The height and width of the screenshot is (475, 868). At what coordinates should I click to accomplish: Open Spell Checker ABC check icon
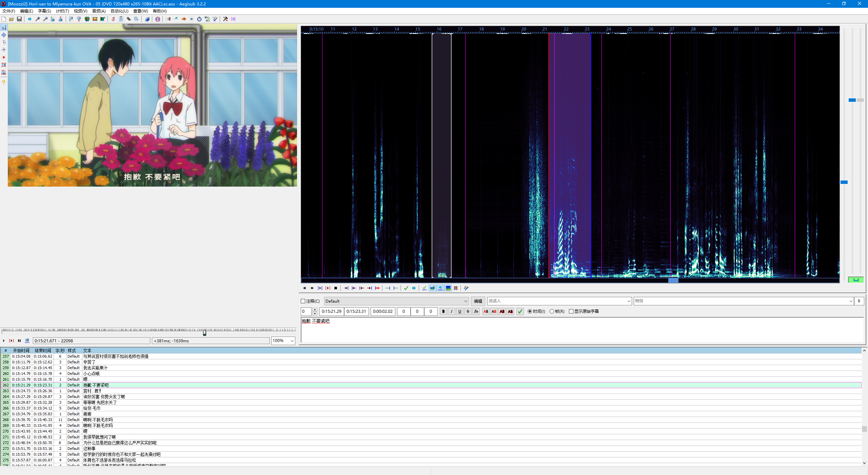[x=215, y=19]
